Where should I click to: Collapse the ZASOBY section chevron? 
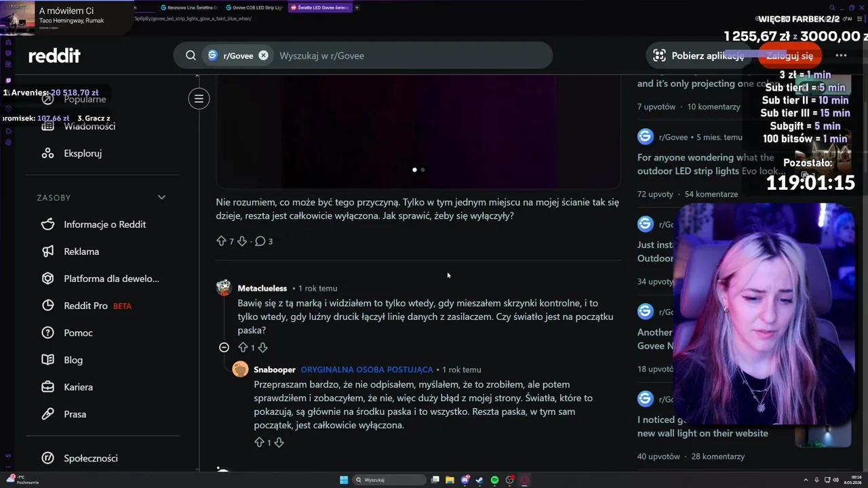coord(161,197)
